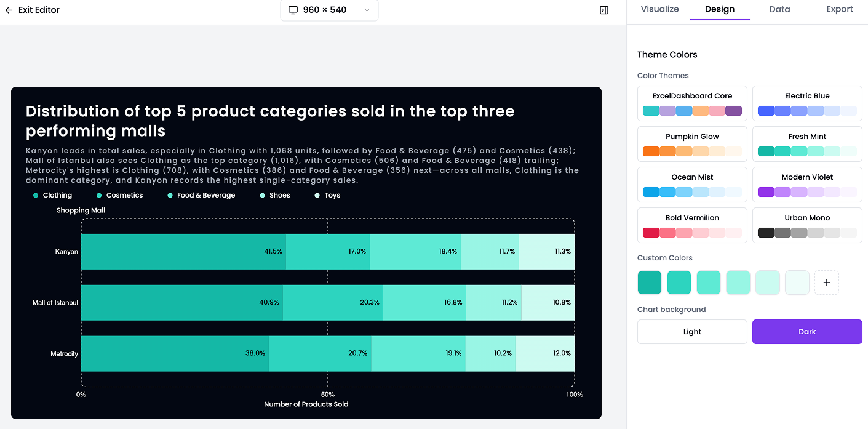The height and width of the screenshot is (429, 868).
Task: Open the 960 × 540 size dropdown
Action: click(329, 10)
